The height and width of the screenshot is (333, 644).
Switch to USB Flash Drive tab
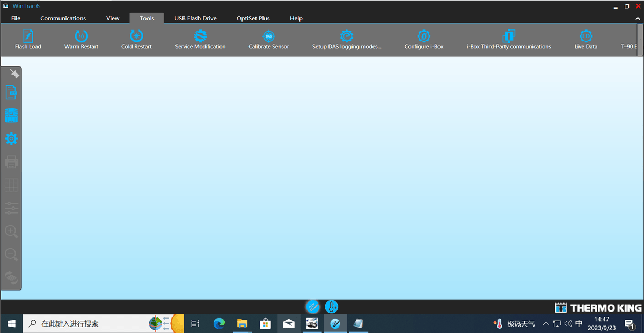[x=195, y=18]
